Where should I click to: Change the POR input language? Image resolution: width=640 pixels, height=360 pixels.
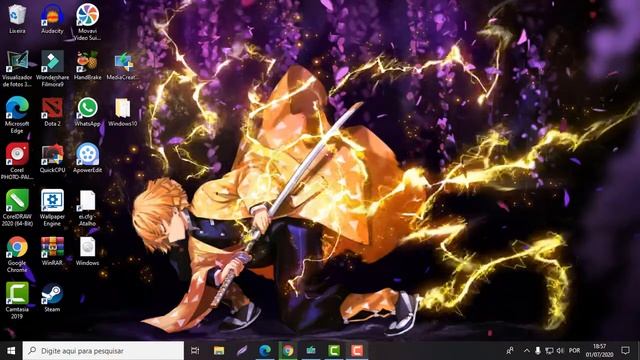(574, 351)
